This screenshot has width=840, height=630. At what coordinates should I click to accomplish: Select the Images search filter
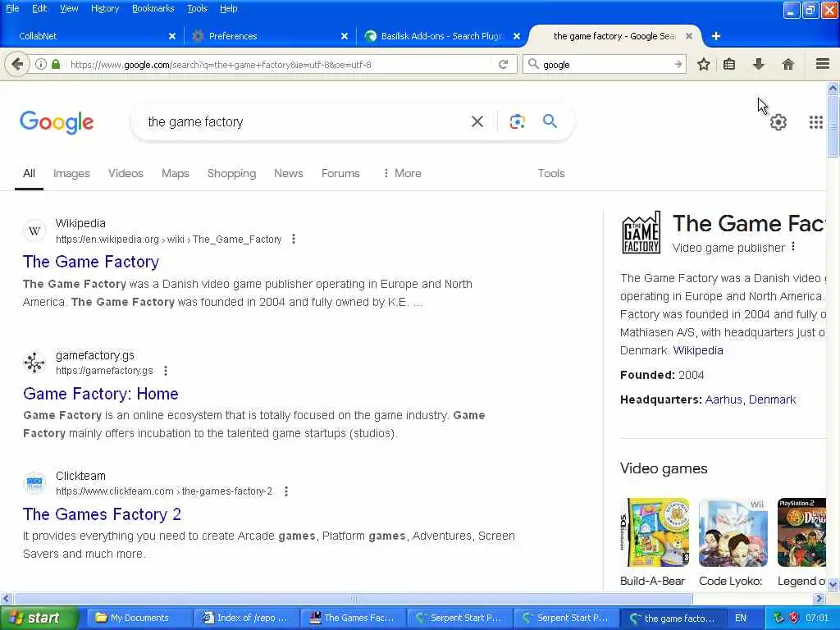click(71, 173)
